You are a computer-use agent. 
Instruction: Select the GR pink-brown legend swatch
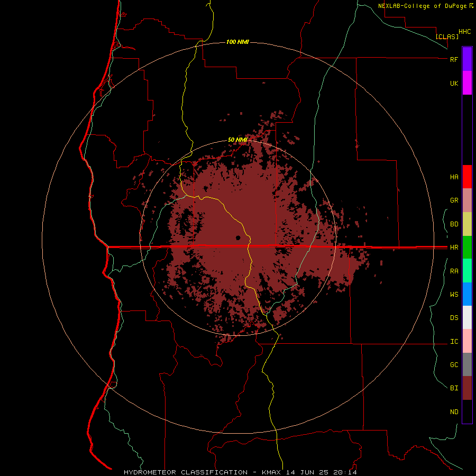467,200
